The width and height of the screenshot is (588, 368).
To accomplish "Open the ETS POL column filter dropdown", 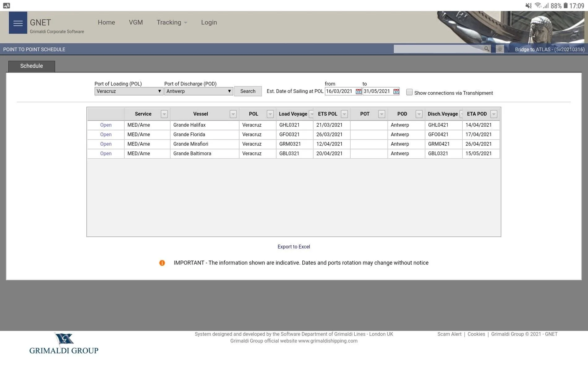I will (x=344, y=114).
